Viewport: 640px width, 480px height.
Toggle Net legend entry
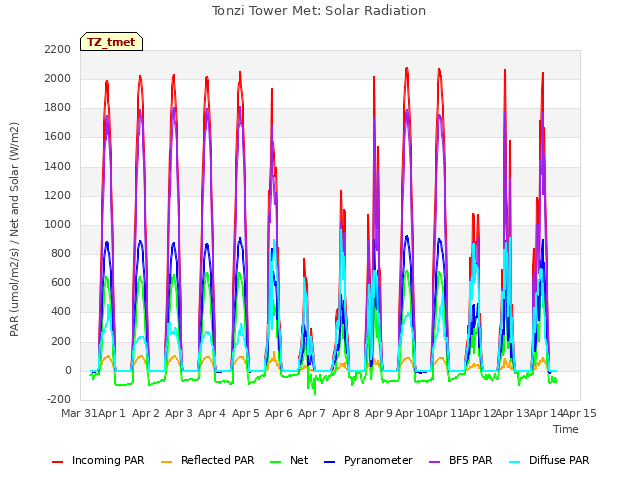tap(289, 460)
